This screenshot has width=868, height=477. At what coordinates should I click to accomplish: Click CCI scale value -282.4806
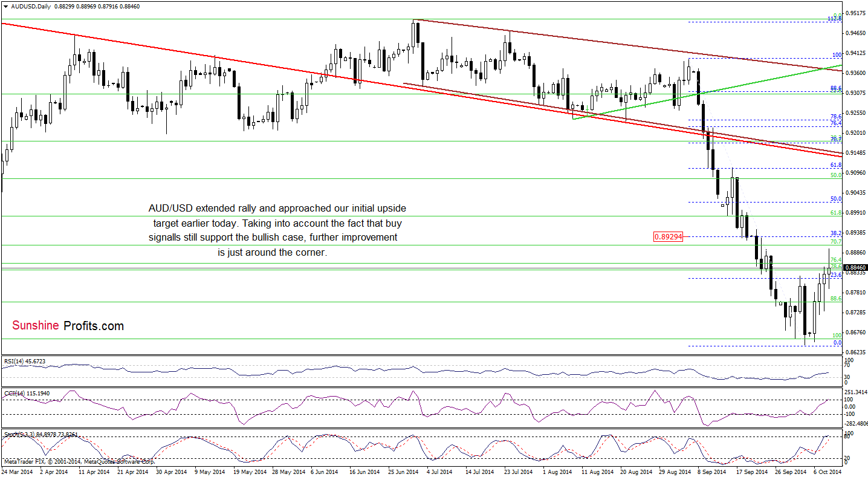coord(857,423)
